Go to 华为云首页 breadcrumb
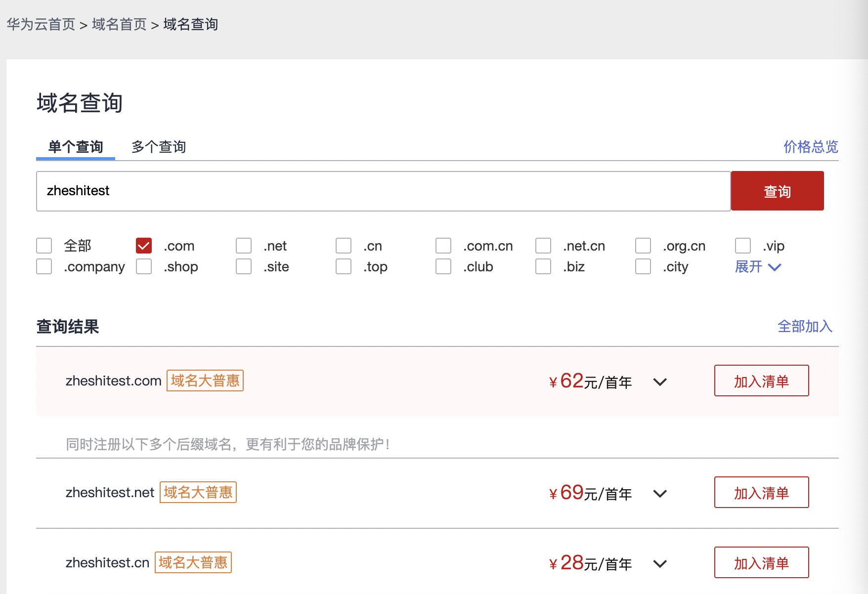The width and height of the screenshot is (868, 594). pyautogui.click(x=41, y=24)
